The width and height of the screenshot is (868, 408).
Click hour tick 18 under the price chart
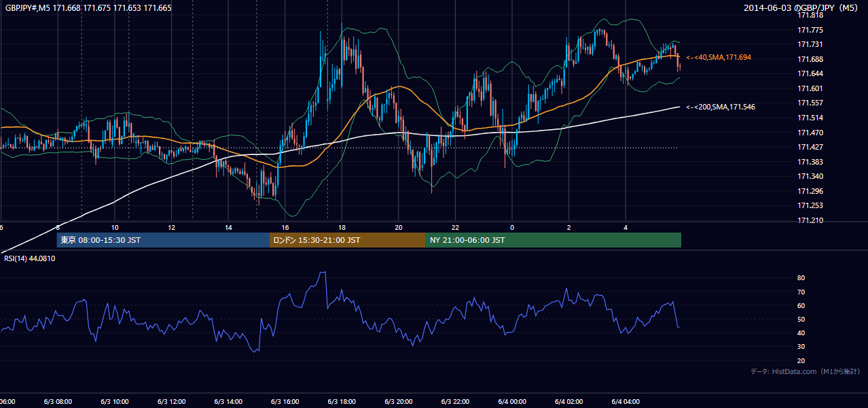(x=342, y=227)
